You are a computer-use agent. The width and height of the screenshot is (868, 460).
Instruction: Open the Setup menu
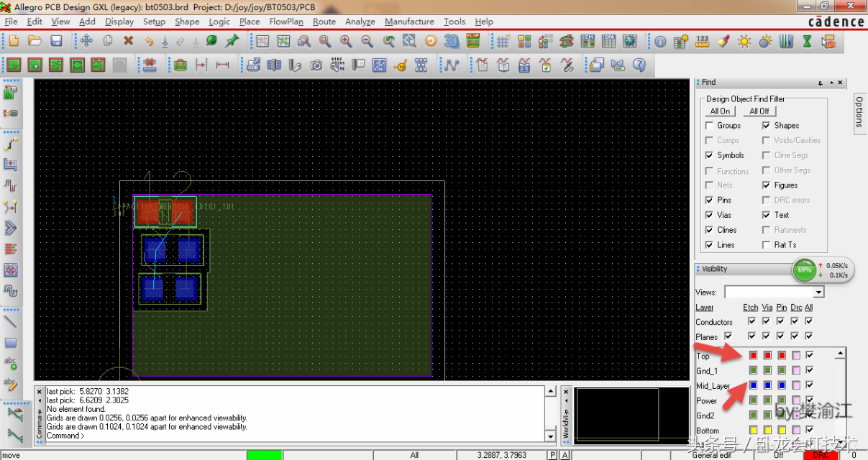pyautogui.click(x=154, y=22)
